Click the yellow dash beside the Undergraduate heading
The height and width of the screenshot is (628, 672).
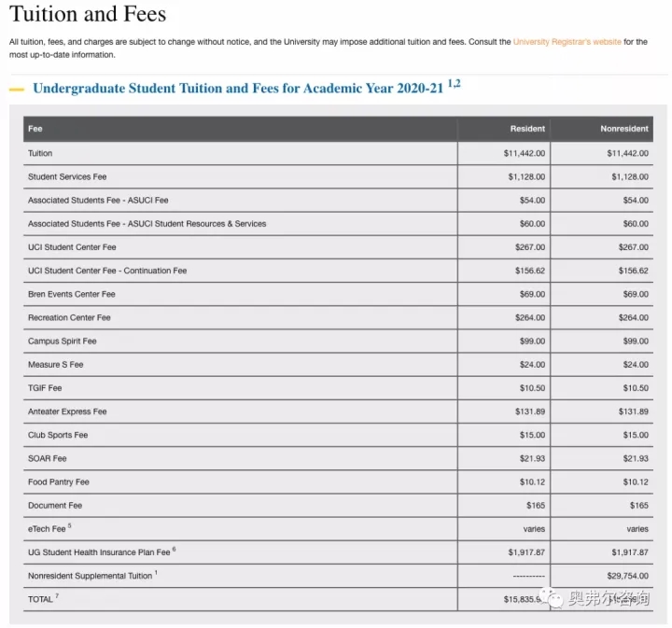tap(17, 90)
